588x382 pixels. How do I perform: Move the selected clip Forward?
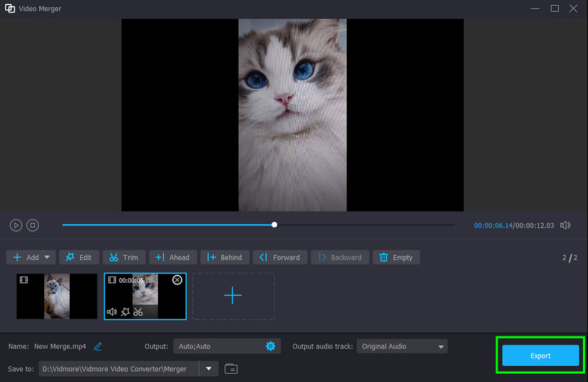coord(280,258)
